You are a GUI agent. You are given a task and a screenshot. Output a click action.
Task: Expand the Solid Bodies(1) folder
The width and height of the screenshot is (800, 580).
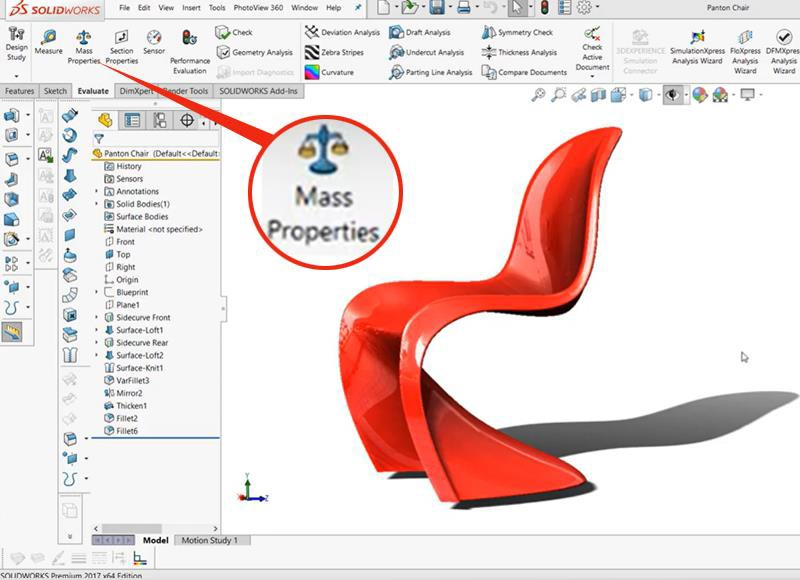coord(97,204)
